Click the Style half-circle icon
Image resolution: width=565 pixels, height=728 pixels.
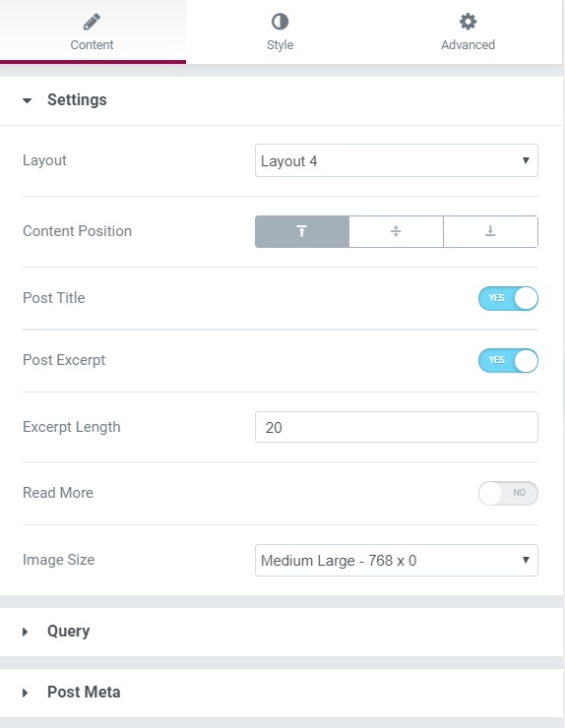coord(280,22)
